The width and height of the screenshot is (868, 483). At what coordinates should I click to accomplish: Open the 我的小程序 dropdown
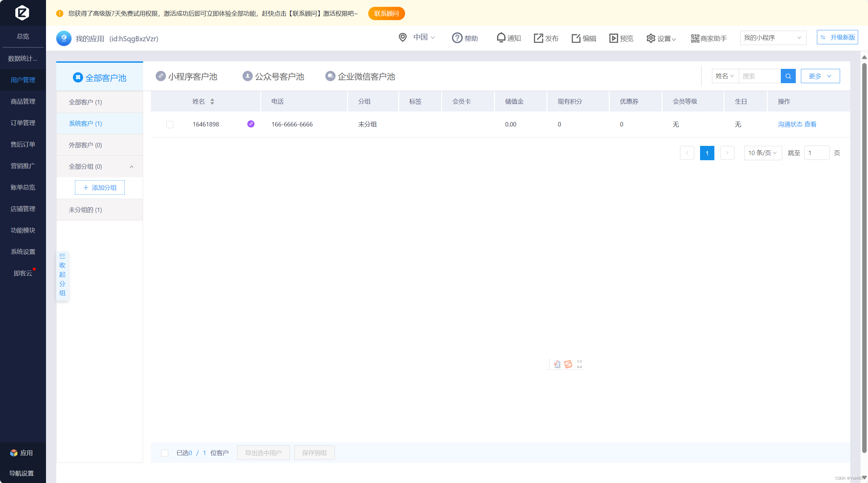773,38
